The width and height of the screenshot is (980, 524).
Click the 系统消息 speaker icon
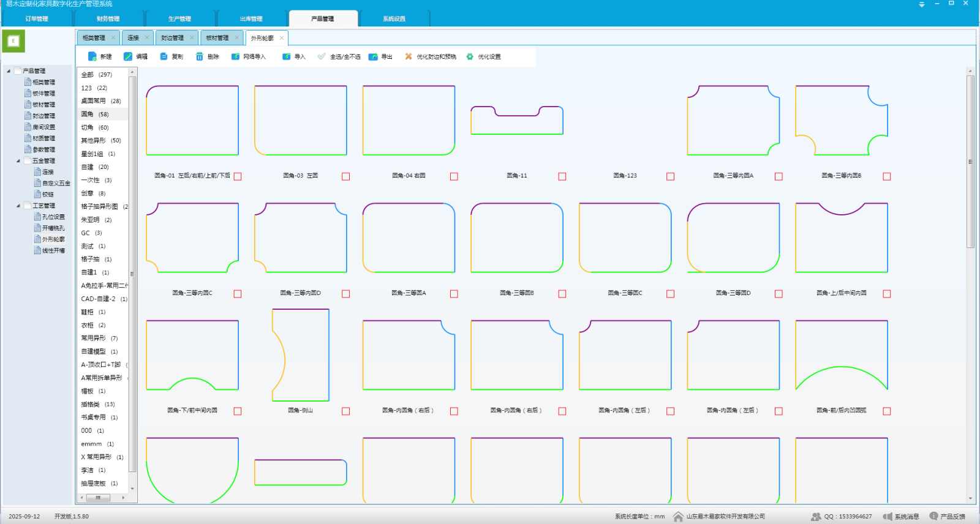(x=888, y=517)
